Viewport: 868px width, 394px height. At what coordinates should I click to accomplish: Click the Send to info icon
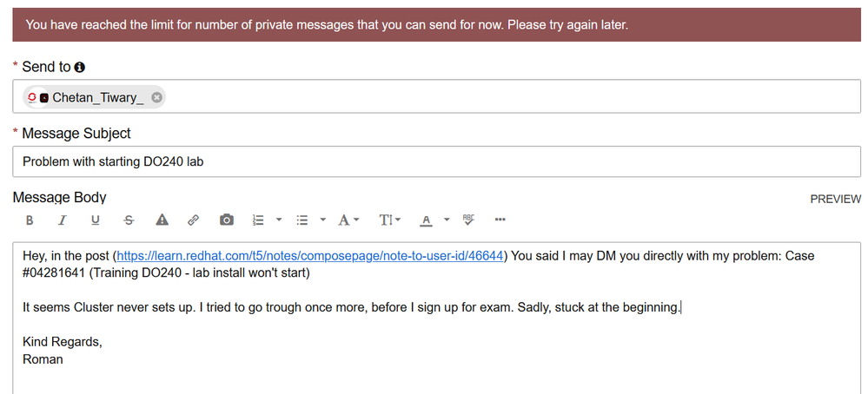pyautogui.click(x=80, y=67)
